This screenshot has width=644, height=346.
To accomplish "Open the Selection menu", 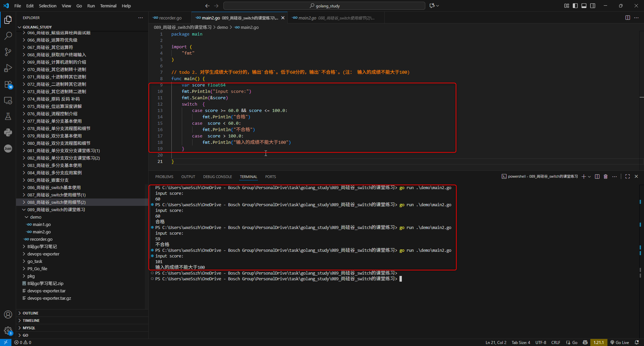I will 48,6.
